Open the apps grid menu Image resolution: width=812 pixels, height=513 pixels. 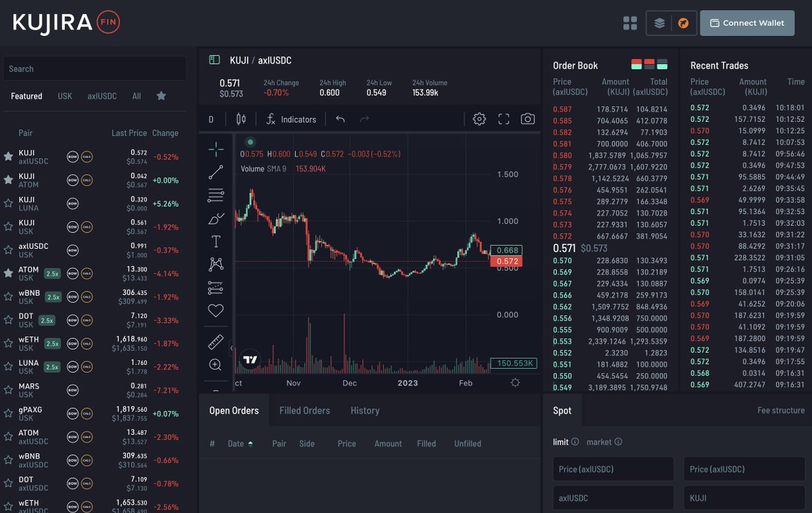(x=630, y=23)
